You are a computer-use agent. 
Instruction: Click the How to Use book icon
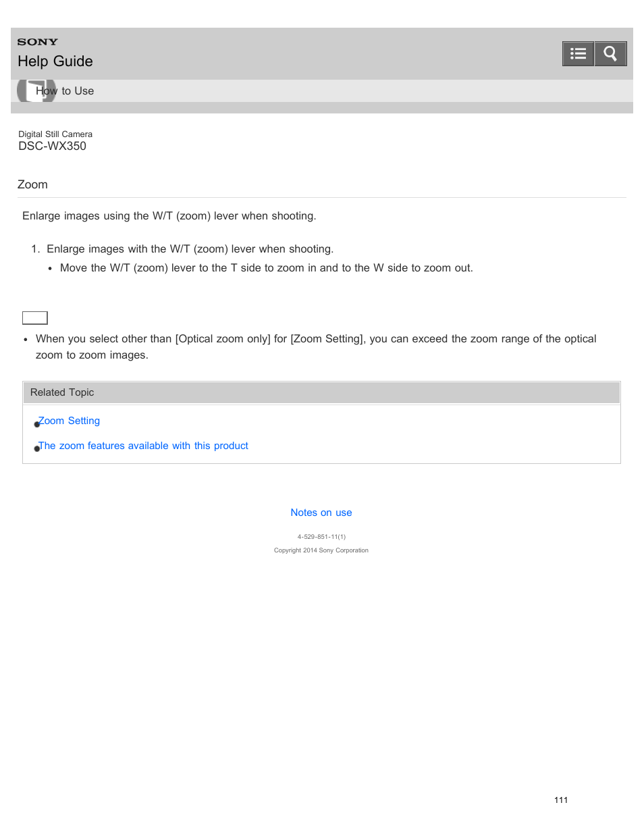pos(36,90)
